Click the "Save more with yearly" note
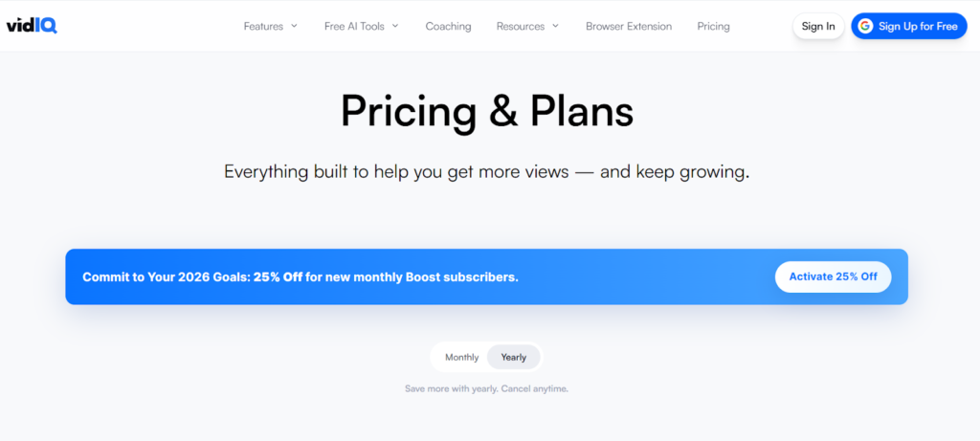980x441 pixels. (x=486, y=388)
